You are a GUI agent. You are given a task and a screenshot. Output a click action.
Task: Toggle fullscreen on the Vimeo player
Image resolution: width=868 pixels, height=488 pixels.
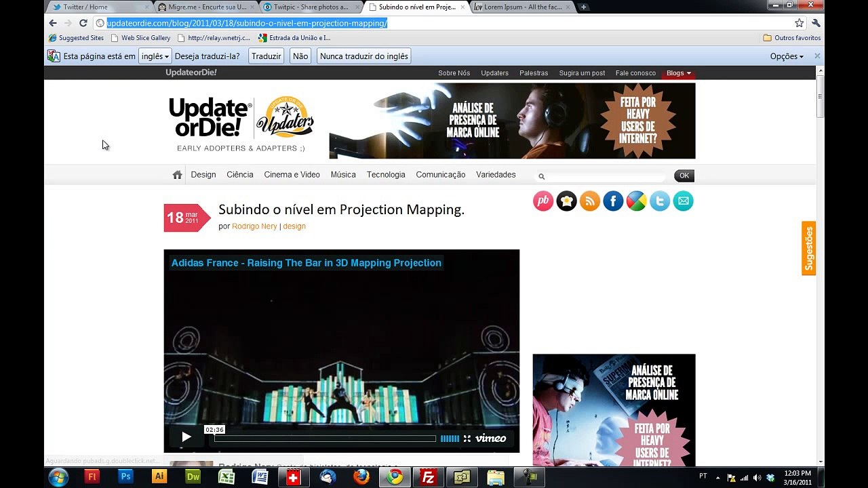(467, 439)
